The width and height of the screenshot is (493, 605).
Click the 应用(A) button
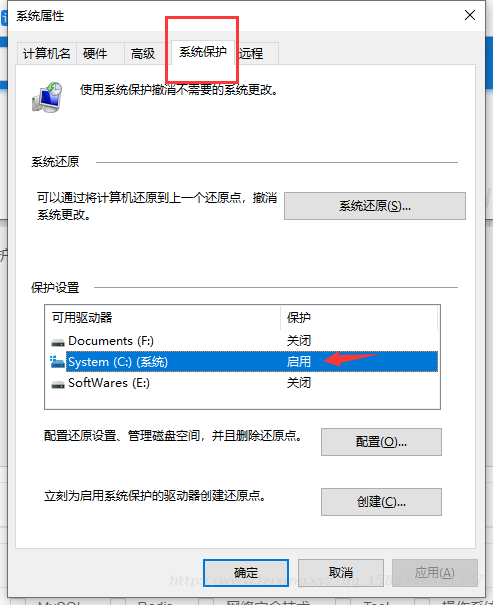click(x=435, y=573)
